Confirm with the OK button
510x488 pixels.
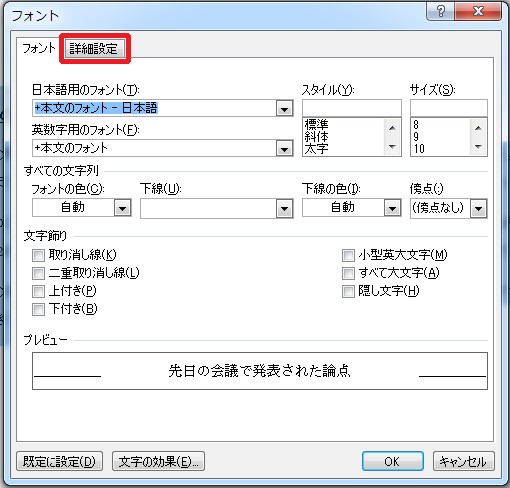tap(393, 461)
